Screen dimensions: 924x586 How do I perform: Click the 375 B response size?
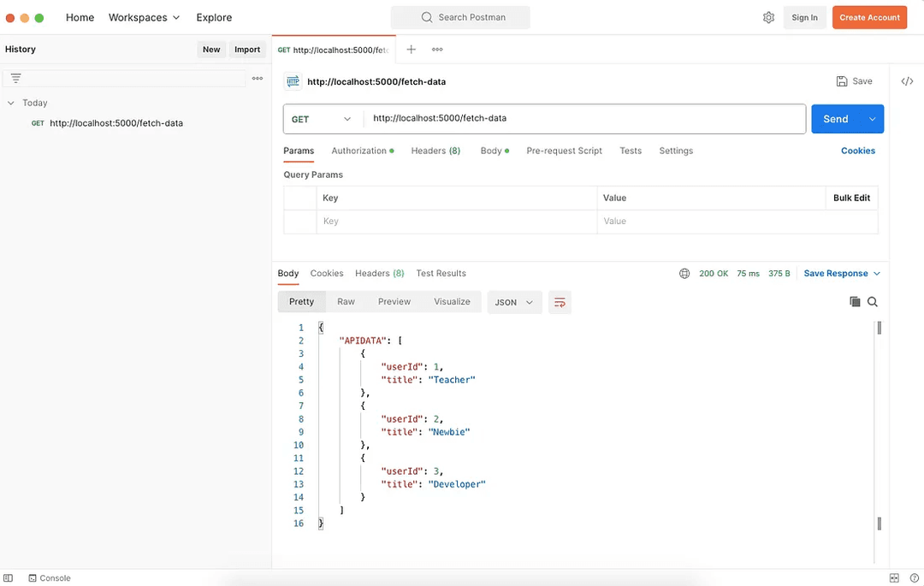click(x=779, y=273)
